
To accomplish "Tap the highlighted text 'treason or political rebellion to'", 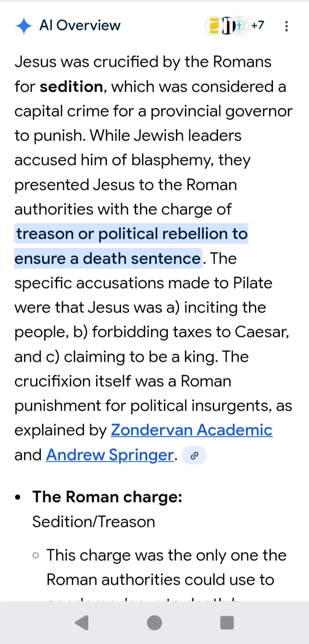I will pos(132,234).
